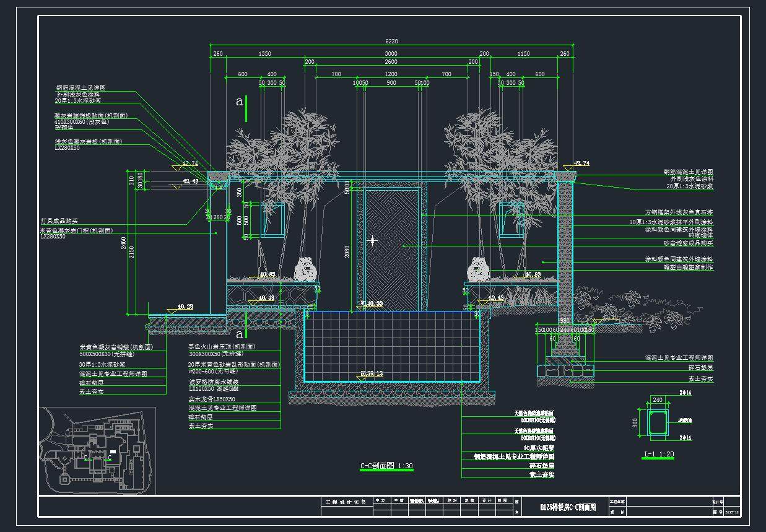Click the site key plan thumbnail
Image resolution: width=766 pixels, height=532 pixels.
point(97,450)
